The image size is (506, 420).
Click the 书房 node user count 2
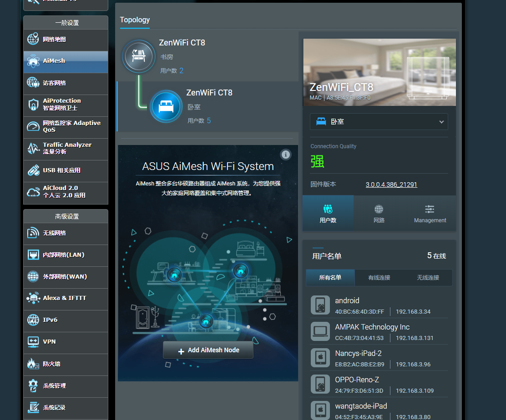pos(182,70)
